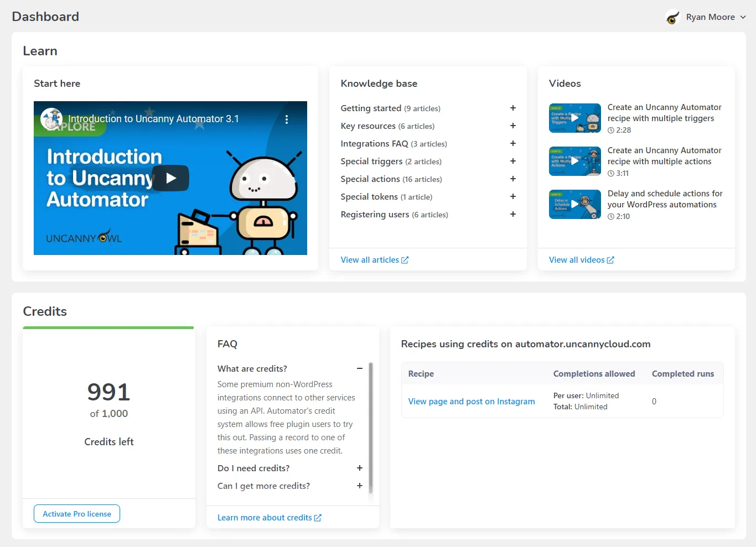Open the View all articles link
Viewport: 756px width, 547px height.
tap(374, 260)
